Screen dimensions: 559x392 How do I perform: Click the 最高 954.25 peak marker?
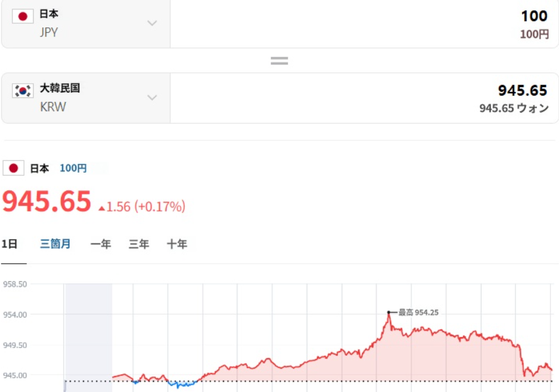(389, 312)
